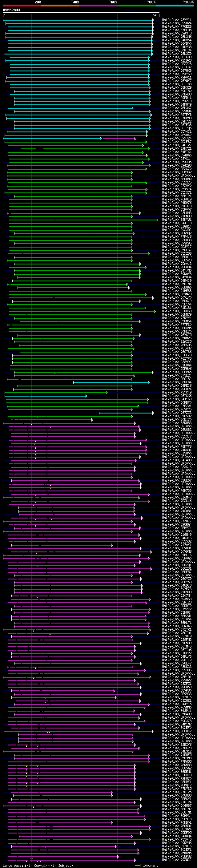197x868 pixels.
Task: Open the UniRef100_Q69UX2 hit
Action: (177, 135)
